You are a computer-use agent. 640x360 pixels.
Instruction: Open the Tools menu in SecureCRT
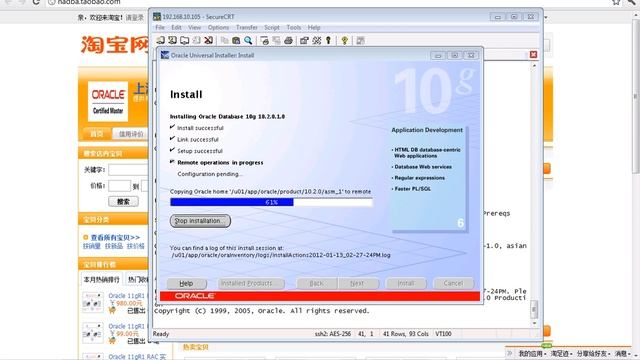click(293, 27)
